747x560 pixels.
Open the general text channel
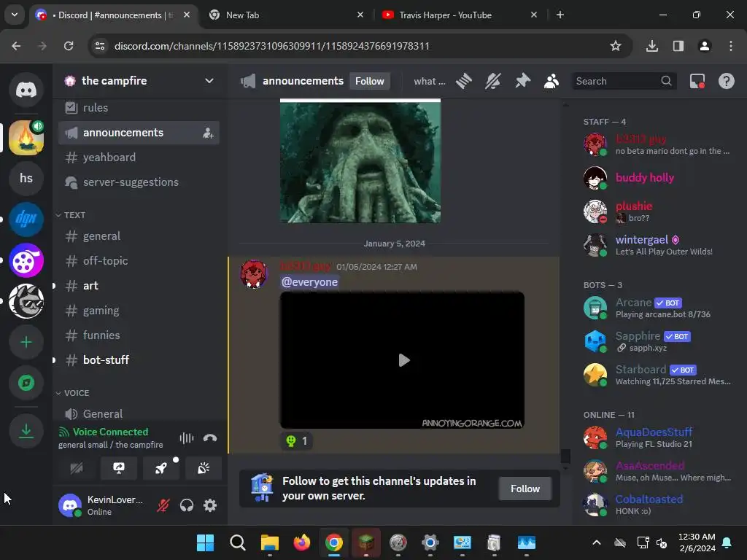point(139,236)
